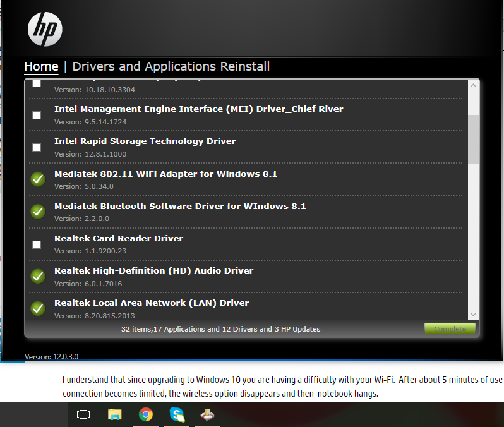
Task: Go to the Home link
Action: click(x=42, y=66)
